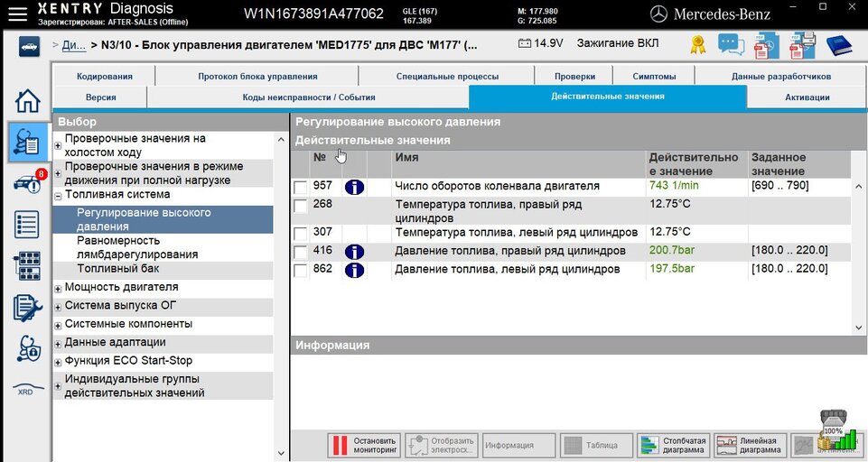
Task: Open the Активации tab
Action: tap(807, 97)
